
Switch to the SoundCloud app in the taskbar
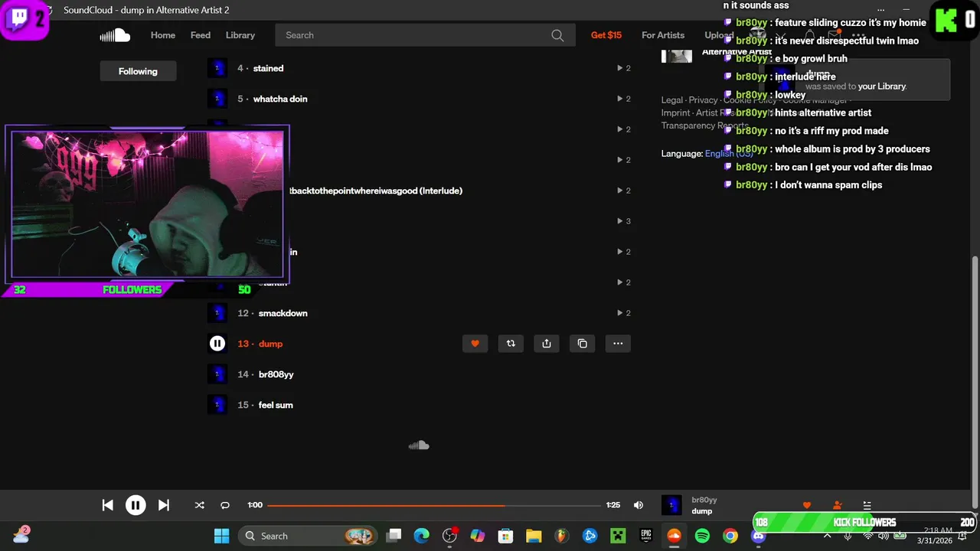674,536
